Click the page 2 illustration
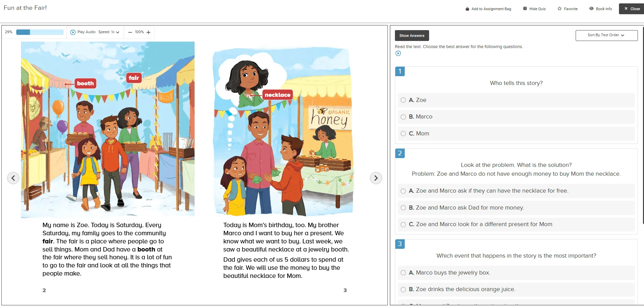The width and height of the screenshot is (644, 306). 108,129
